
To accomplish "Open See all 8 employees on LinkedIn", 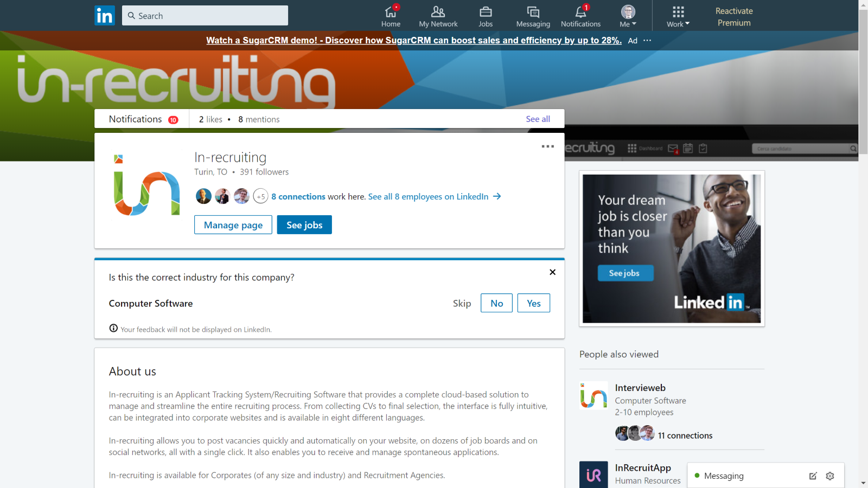I will [x=435, y=196].
